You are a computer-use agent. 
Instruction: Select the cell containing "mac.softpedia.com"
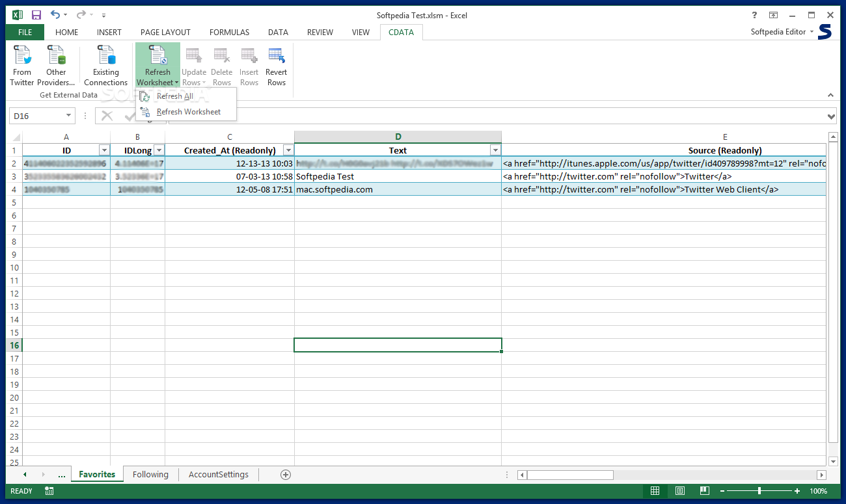(398, 189)
